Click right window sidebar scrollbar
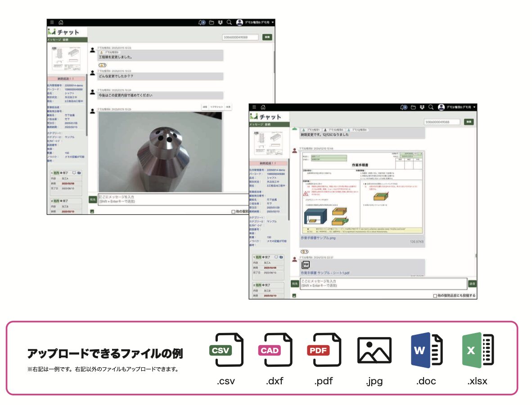532x405 pixels. (289, 189)
